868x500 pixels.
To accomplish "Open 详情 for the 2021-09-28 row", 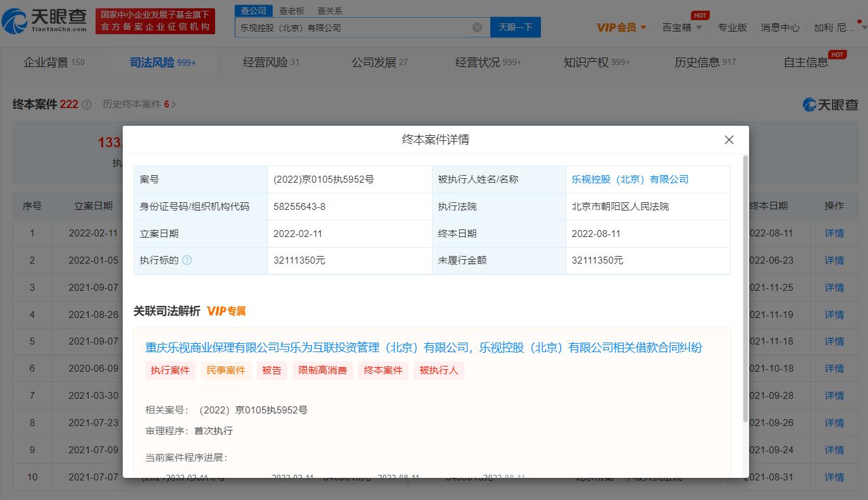I will tap(834, 396).
